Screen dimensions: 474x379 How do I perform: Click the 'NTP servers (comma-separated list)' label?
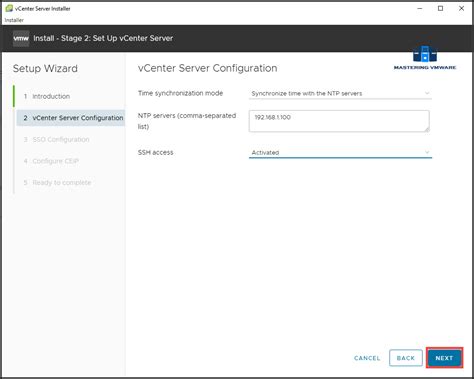click(x=187, y=121)
